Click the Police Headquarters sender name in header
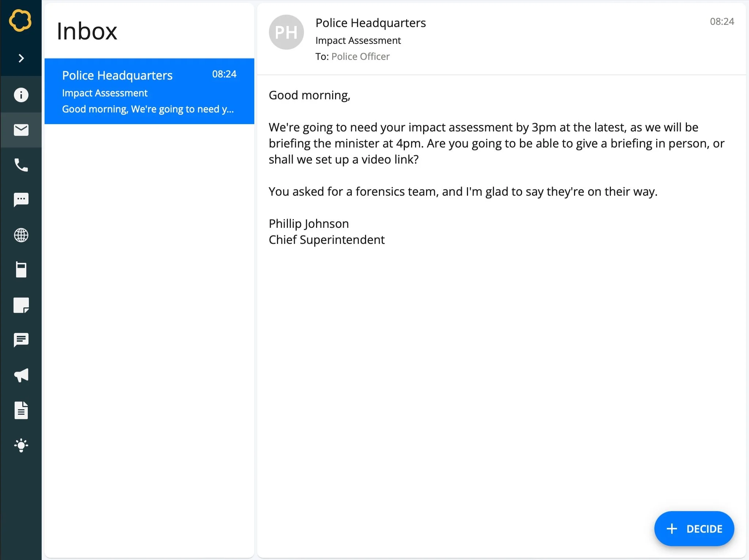The image size is (749, 560). coord(370,23)
